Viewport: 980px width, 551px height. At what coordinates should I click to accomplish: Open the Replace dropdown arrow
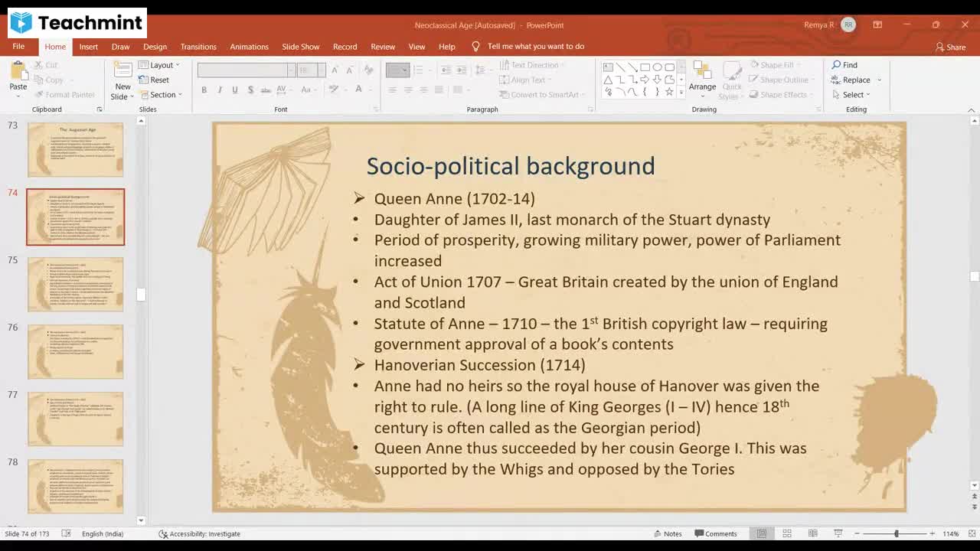879,80
